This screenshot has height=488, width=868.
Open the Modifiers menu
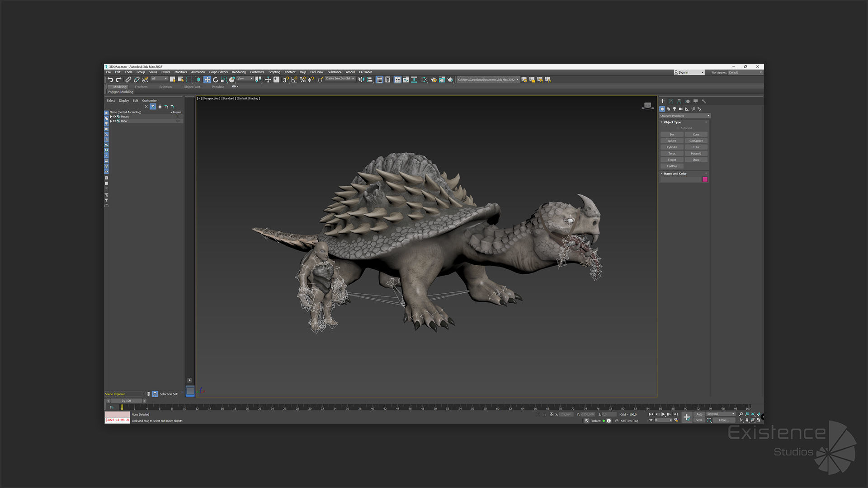180,72
